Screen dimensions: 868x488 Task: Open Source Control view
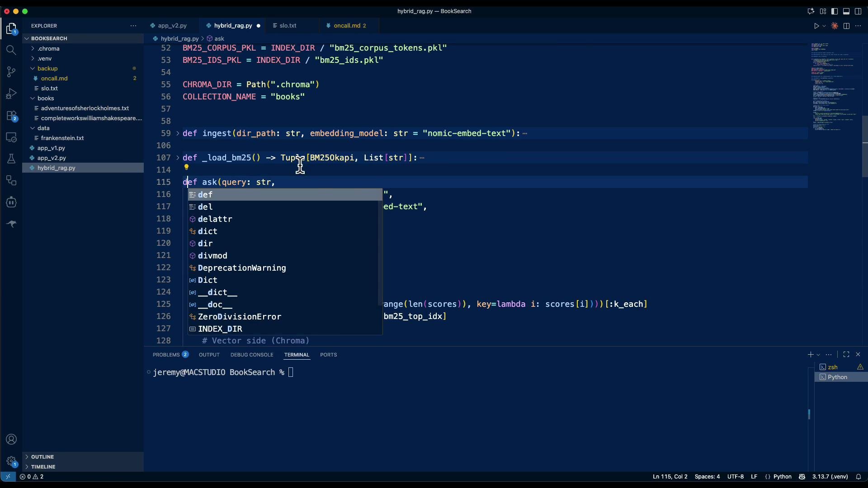click(11, 72)
